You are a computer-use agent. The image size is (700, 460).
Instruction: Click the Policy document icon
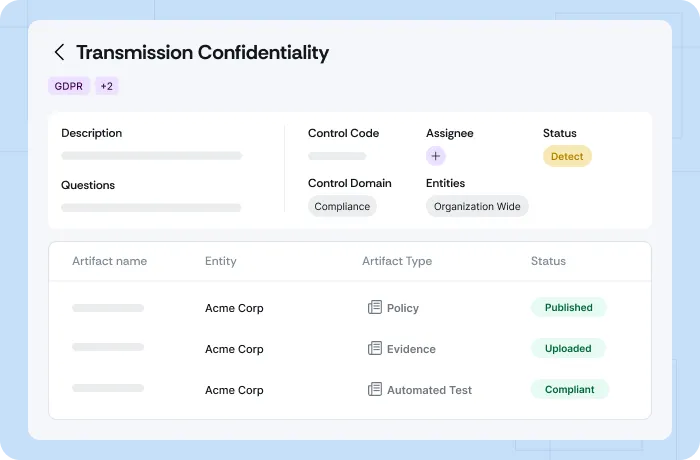375,308
